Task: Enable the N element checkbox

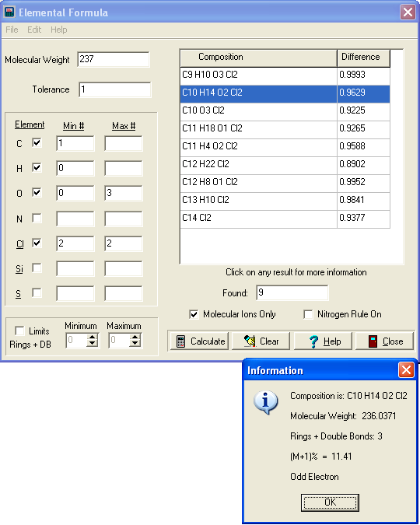Action: [37, 219]
